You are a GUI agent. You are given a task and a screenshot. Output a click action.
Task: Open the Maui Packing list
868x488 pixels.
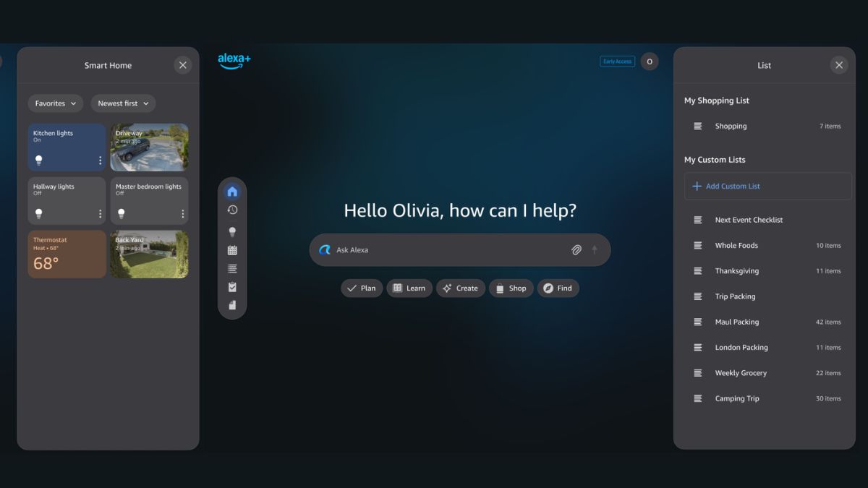pyautogui.click(x=767, y=322)
